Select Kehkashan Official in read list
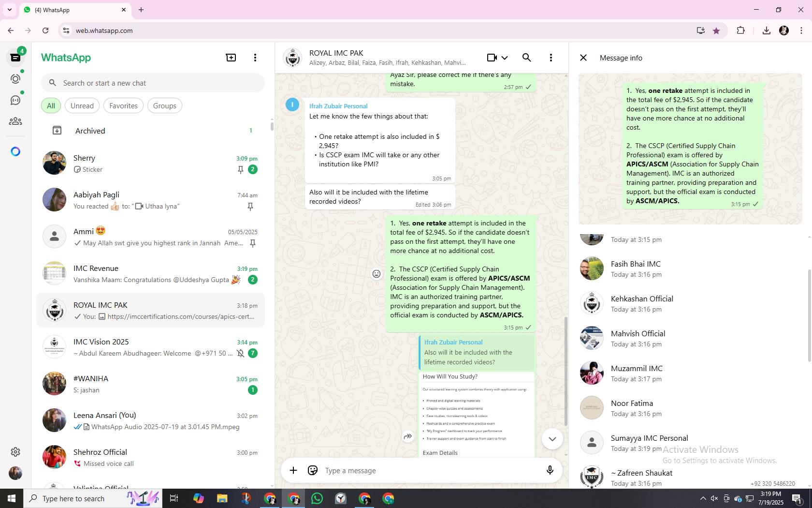 pos(690,303)
